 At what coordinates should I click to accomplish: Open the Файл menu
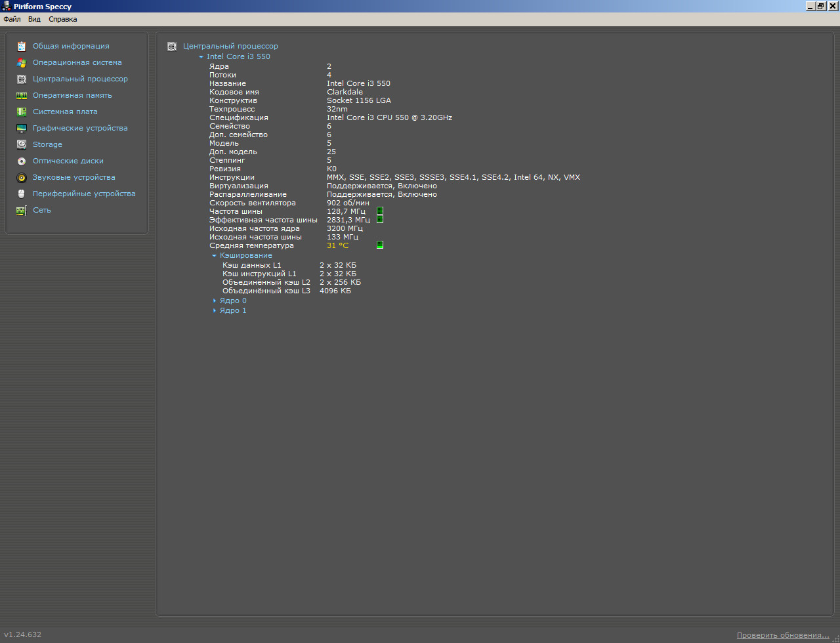(12, 20)
